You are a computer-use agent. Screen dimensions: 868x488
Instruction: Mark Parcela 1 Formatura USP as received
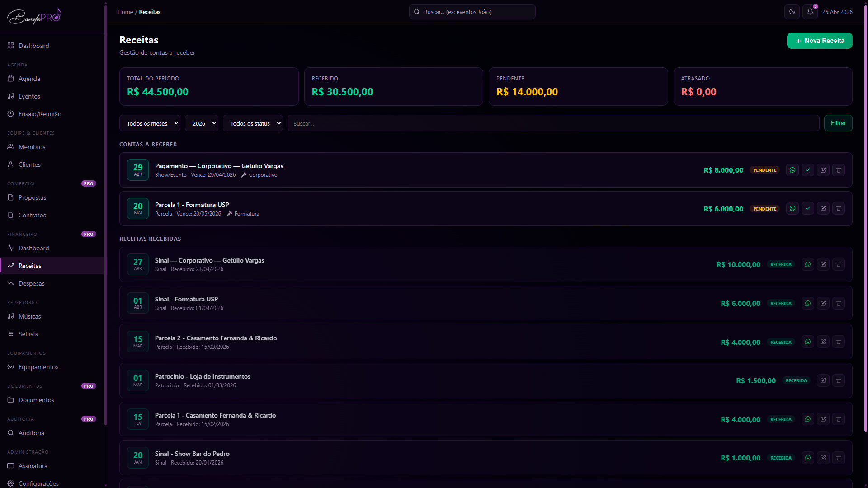(x=808, y=208)
